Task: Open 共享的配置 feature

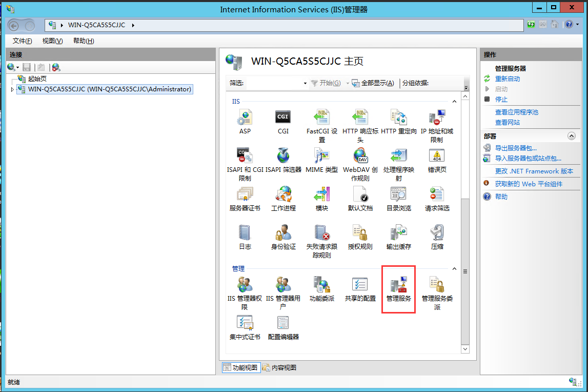Action: (360, 289)
